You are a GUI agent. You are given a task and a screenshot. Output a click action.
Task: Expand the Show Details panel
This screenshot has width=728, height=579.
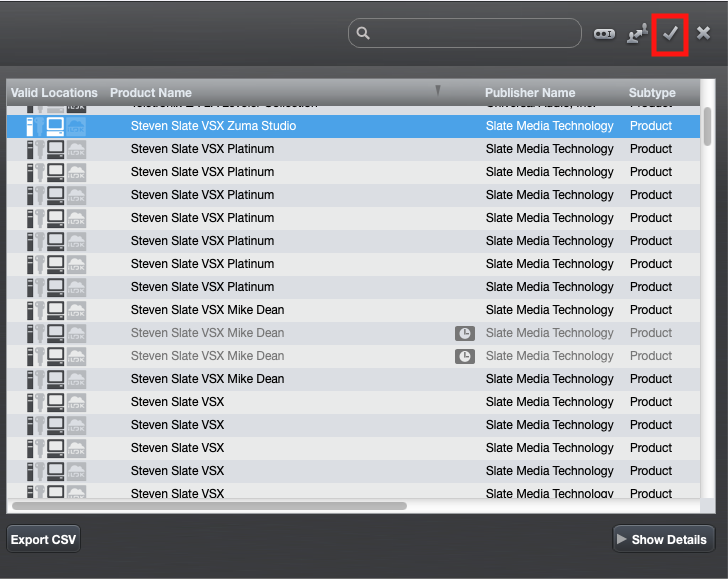pyautogui.click(x=663, y=539)
